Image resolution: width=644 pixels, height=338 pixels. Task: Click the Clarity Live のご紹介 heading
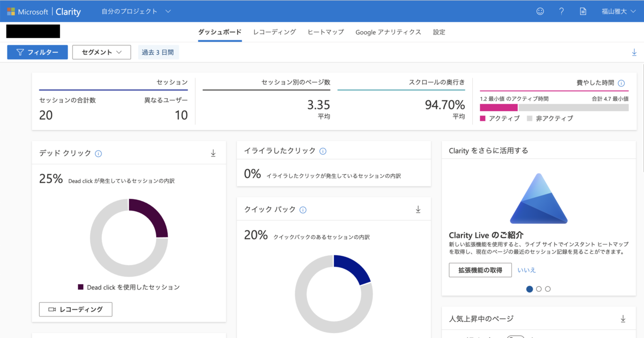[x=486, y=235]
